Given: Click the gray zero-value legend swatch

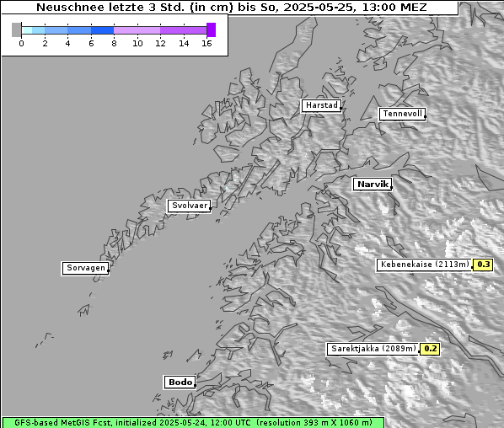Looking at the screenshot, I should pos(16,29).
